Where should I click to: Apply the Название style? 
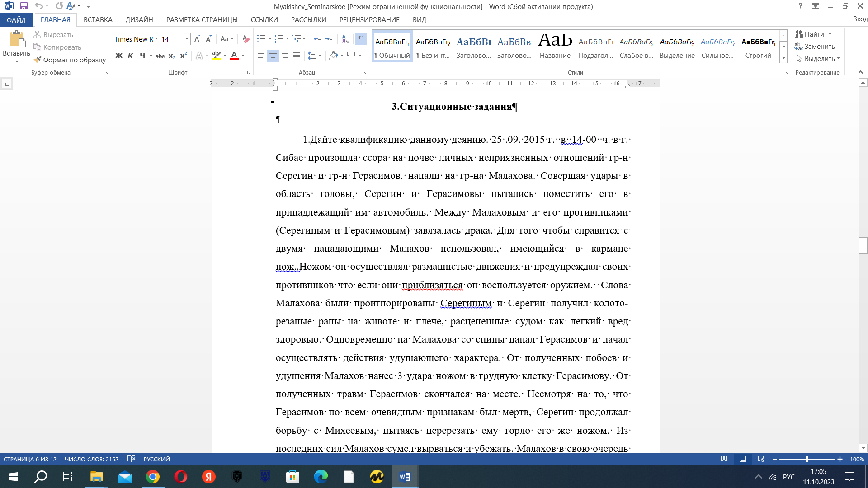[x=555, y=46]
